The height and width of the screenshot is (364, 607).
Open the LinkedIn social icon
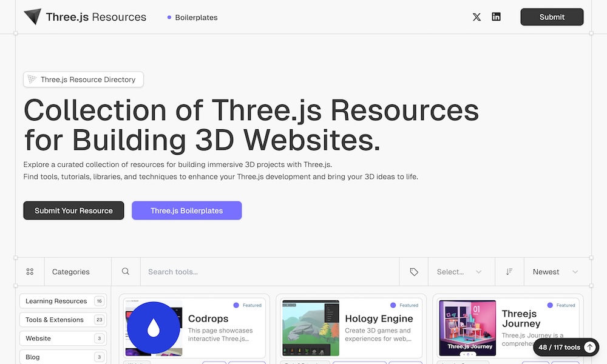pyautogui.click(x=496, y=17)
